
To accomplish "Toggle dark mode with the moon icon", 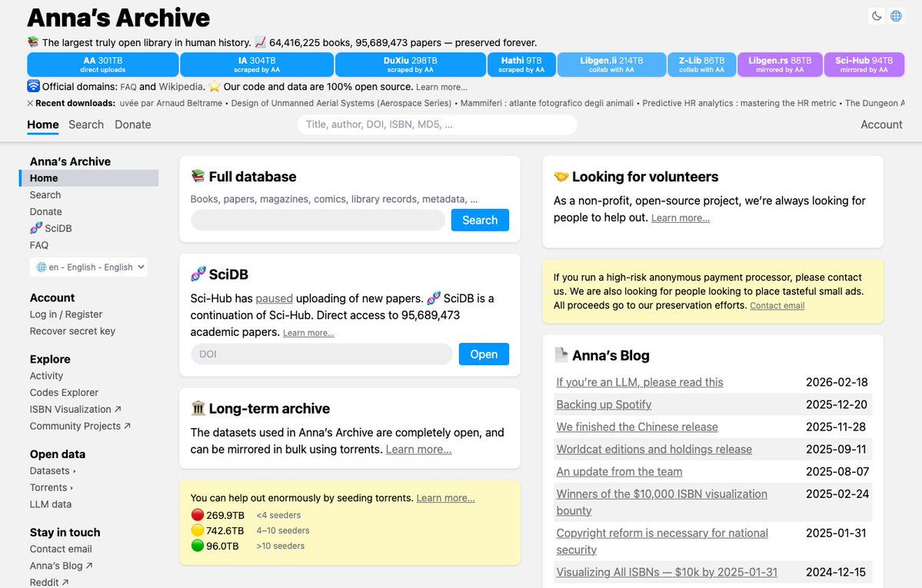I will 877,16.
